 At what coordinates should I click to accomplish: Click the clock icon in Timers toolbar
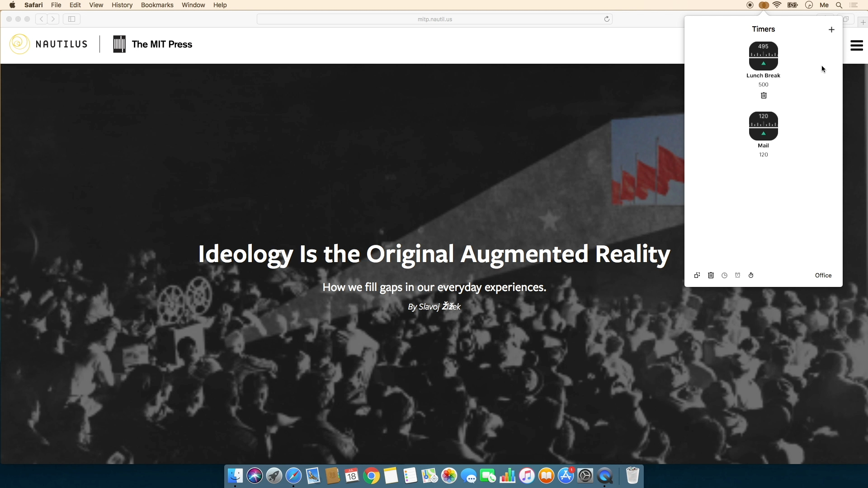click(724, 275)
